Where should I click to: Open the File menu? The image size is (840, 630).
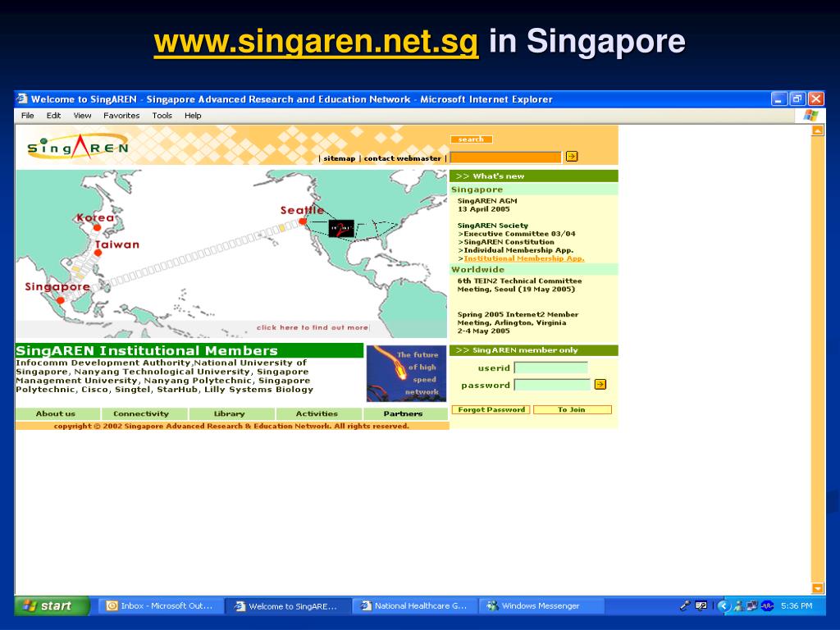(27, 115)
